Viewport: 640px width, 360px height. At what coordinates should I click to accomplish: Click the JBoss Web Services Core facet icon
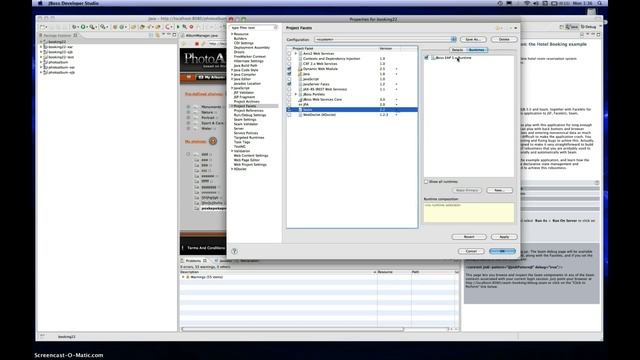click(300, 100)
